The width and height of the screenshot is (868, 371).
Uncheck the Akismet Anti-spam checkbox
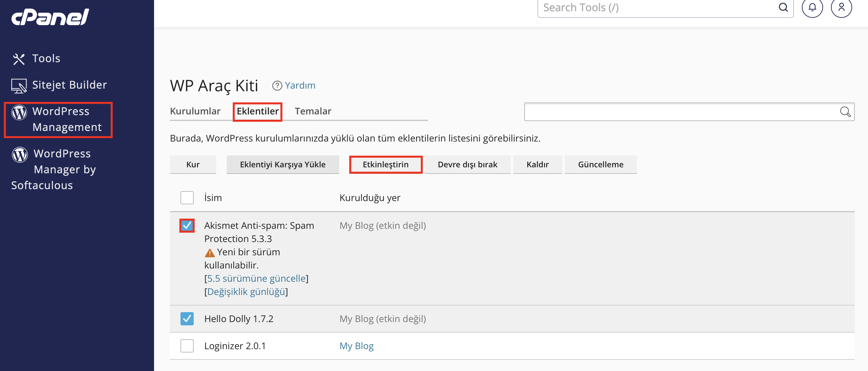(187, 226)
